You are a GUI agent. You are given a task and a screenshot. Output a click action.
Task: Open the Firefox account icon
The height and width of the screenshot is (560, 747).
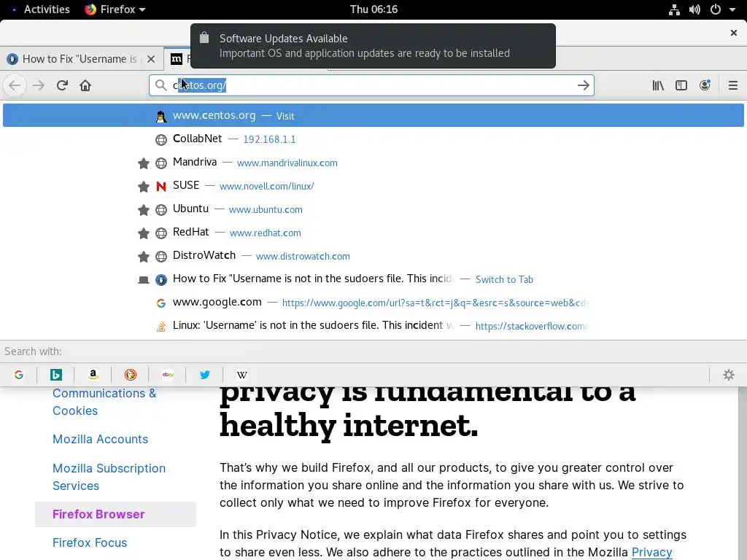[x=705, y=86]
